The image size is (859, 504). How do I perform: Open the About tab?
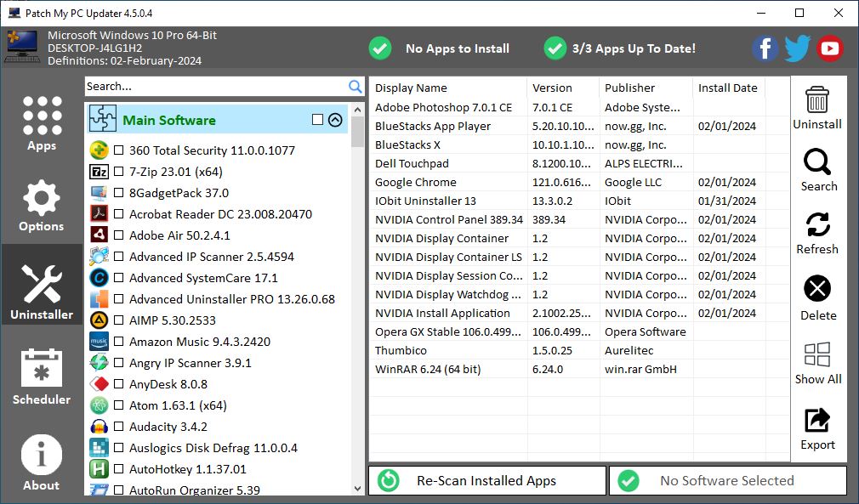point(42,462)
